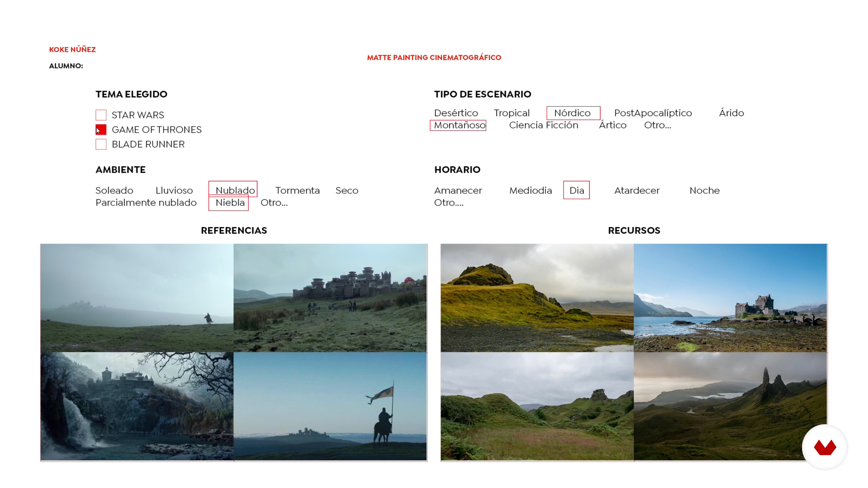
Task: Click the REFERENCIAS heading
Action: pyautogui.click(x=234, y=230)
